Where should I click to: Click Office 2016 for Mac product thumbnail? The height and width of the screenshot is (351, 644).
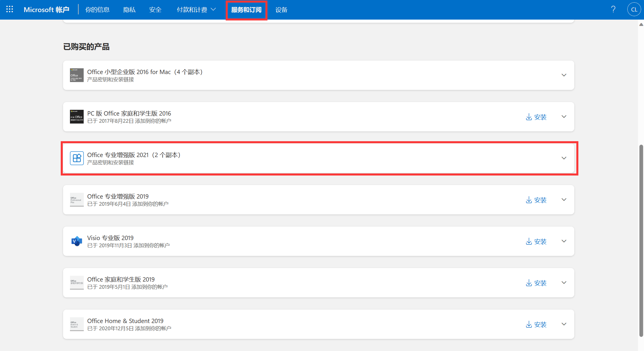(x=77, y=75)
